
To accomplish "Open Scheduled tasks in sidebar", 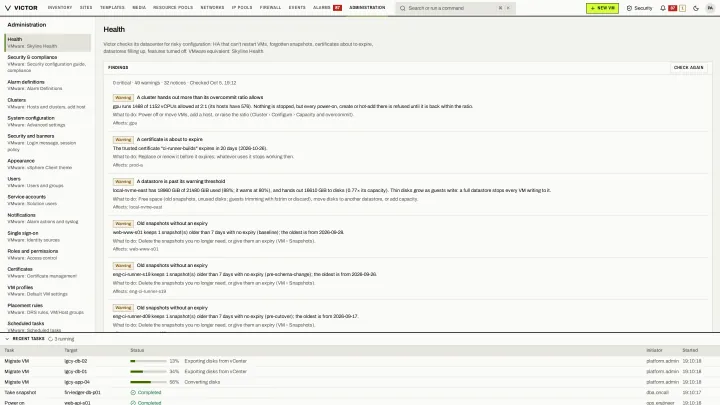I will pos(48,326).
